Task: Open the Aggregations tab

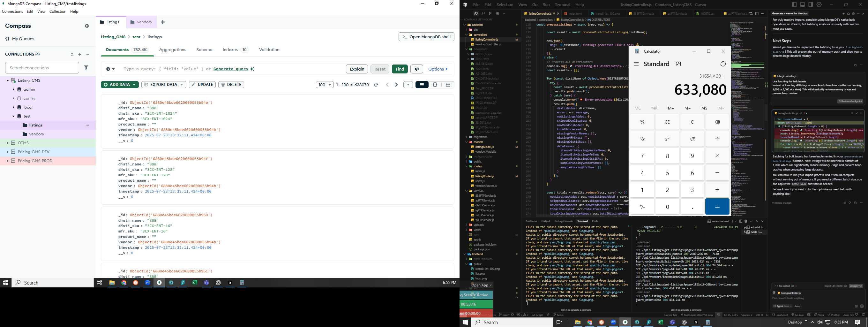Action: tap(173, 49)
